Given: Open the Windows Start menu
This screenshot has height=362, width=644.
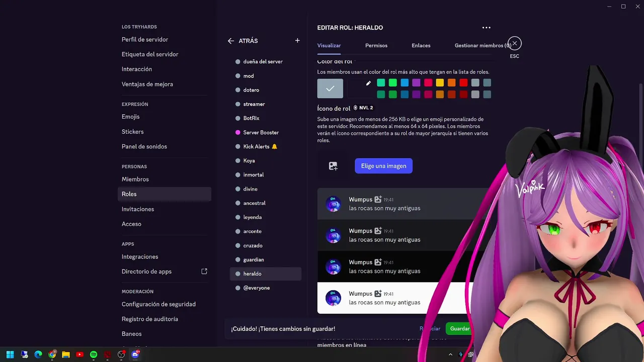Looking at the screenshot, I should (x=10, y=354).
